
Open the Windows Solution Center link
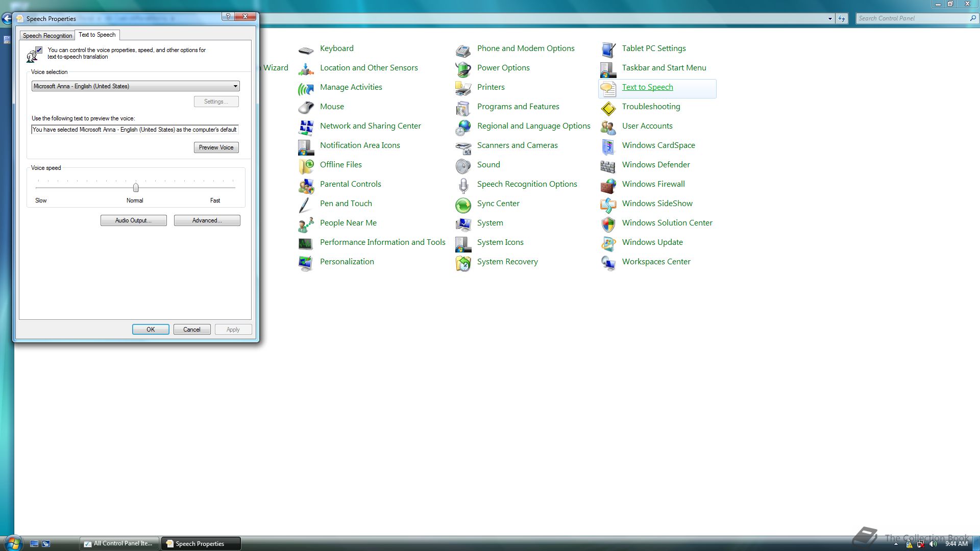667,223
